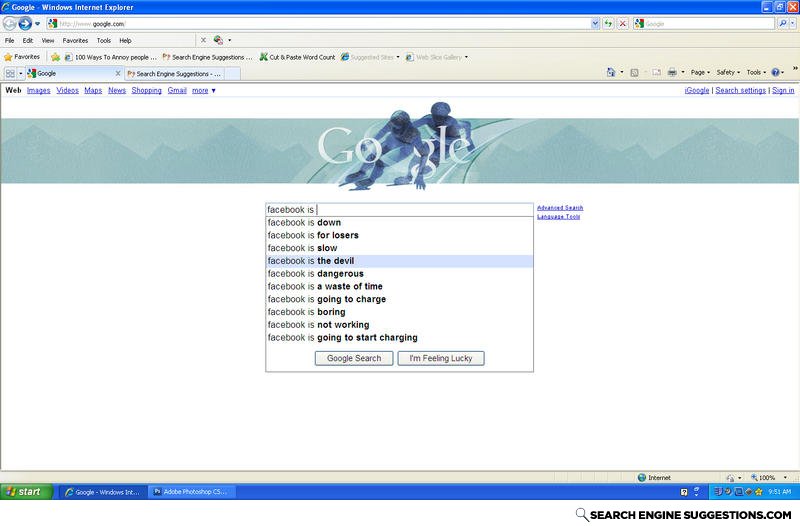The image size is (800, 526).
Task: Open the Favorites menu in menu bar
Action: click(75, 40)
